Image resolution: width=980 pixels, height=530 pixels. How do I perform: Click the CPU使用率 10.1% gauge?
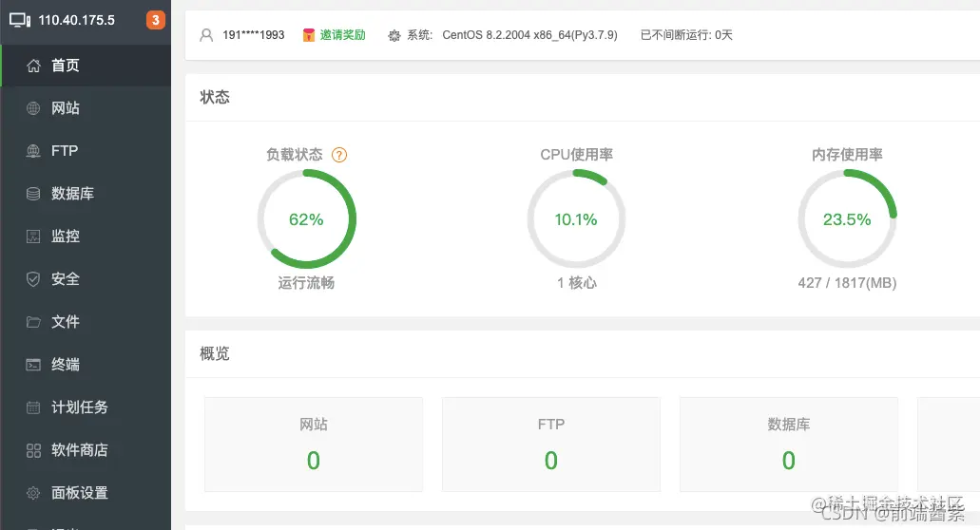coord(576,219)
